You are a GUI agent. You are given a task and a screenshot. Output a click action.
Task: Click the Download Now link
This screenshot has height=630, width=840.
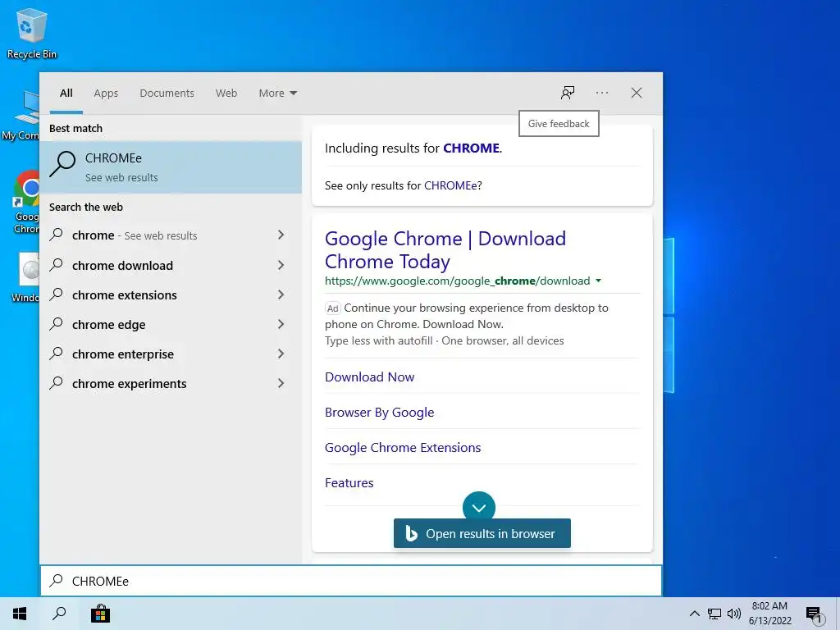(x=369, y=377)
